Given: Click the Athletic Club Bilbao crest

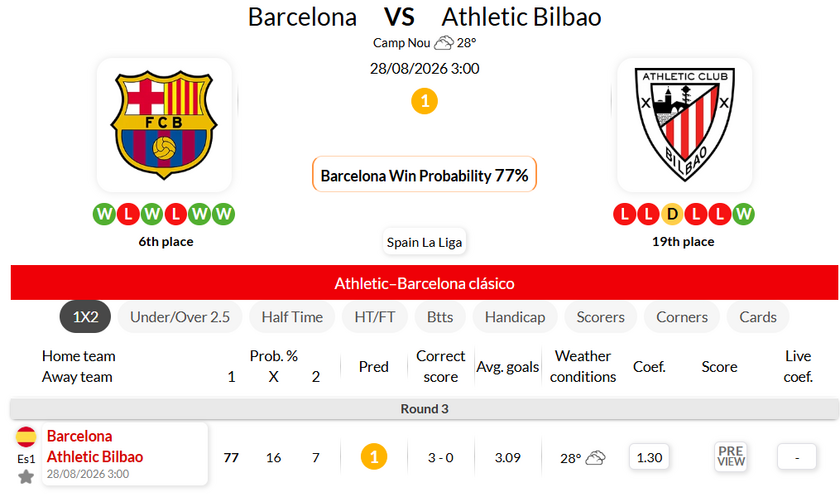Looking at the screenshot, I should click(685, 124).
